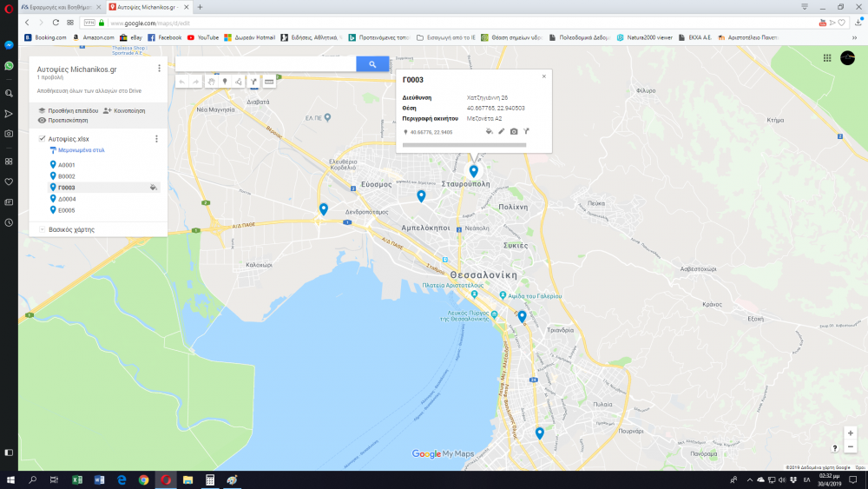Image resolution: width=868 pixels, height=489 pixels.
Task: Click the hand pan tool
Action: tap(211, 81)
